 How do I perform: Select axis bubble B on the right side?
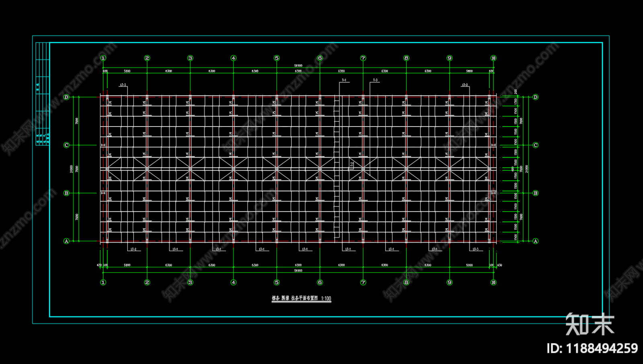coord(535,193)
